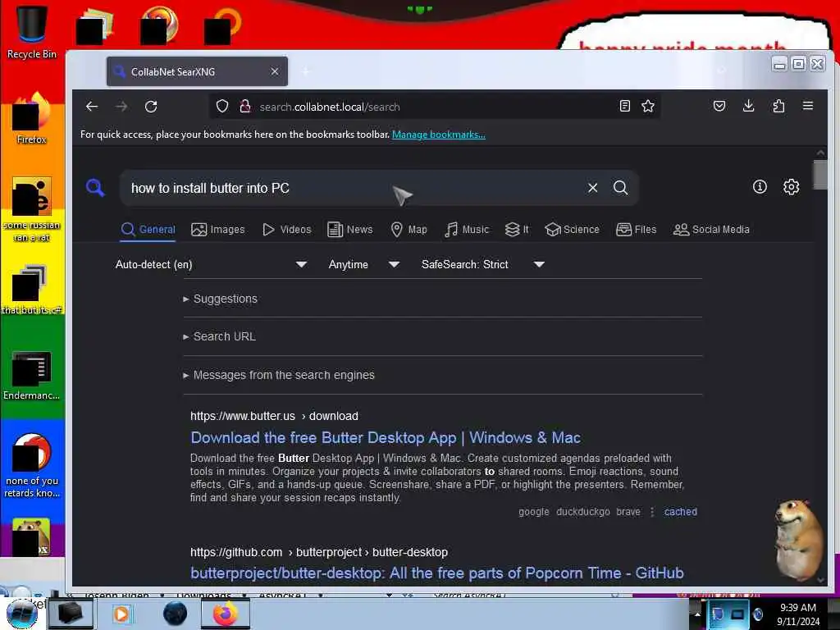The image size is (840, 630).
Task: Switch to the Music category tab
Action: point(467,230)
